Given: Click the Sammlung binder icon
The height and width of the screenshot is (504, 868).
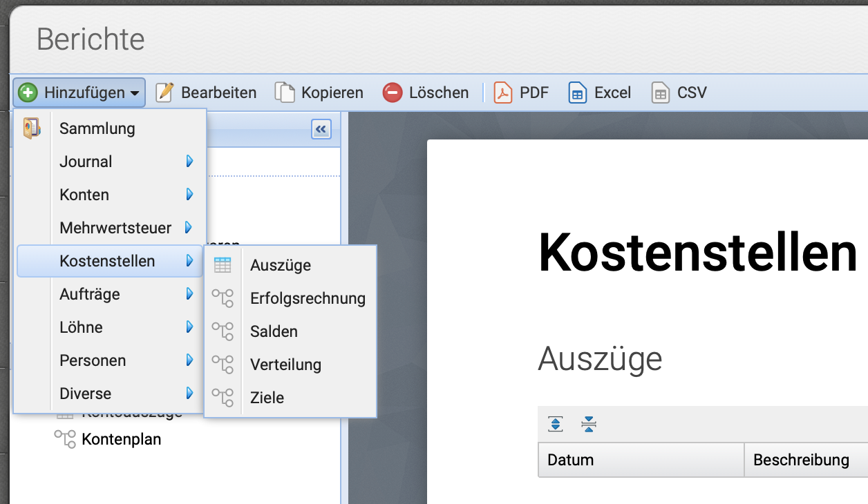Looking at the screenshot, I should pos(32,128).
